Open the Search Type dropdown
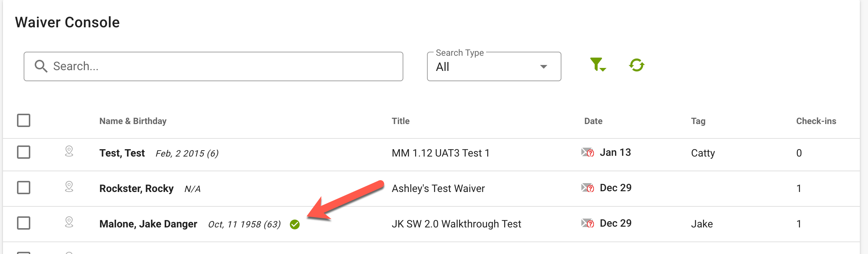Screen dimensions: 868x254 494,66
